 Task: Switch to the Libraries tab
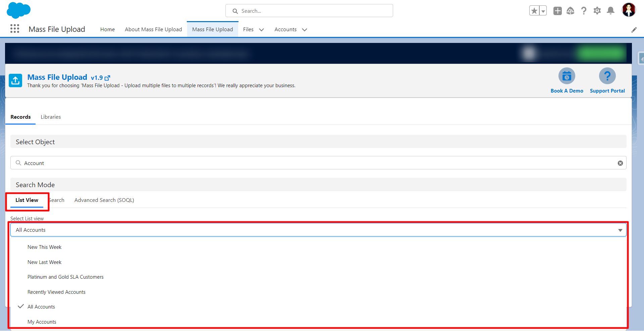coord(51,117)
